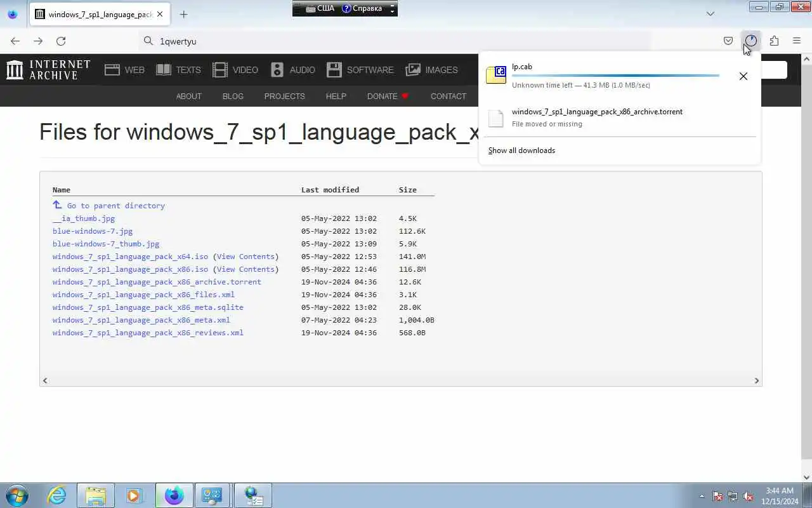Image resolution: width=812 pixels, height=508 pixels.
Task: Open x86_archive.torrent in file listing
Action: pyautogui.click(x=157, y=282)
